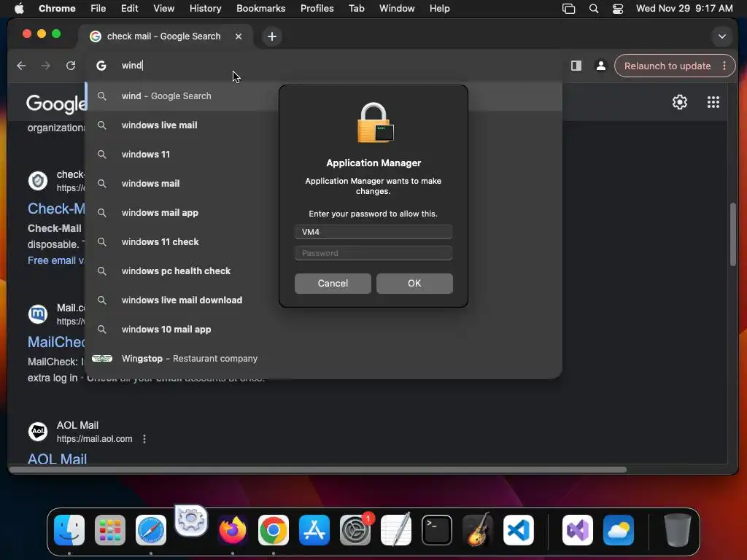The width and height of the screenshot is (747, 560).
Task: Open the AOL Mail result link
Action: [x=57, y=459]
